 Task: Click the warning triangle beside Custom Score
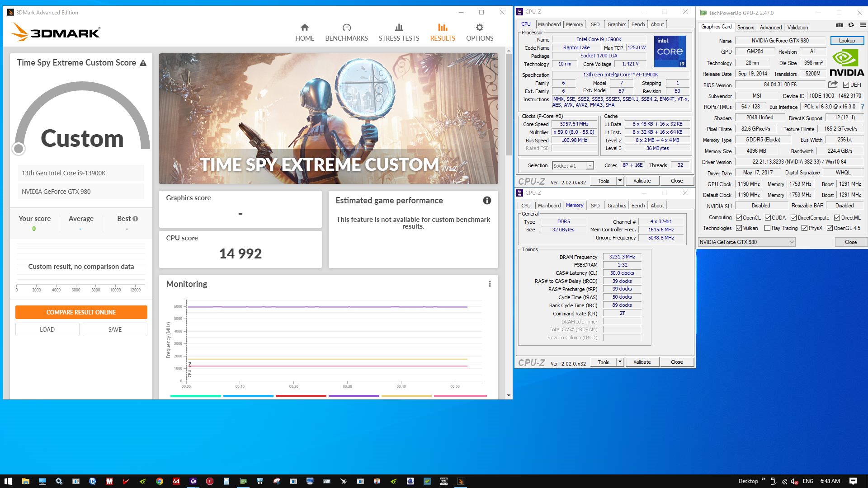(x=143, y=63)
